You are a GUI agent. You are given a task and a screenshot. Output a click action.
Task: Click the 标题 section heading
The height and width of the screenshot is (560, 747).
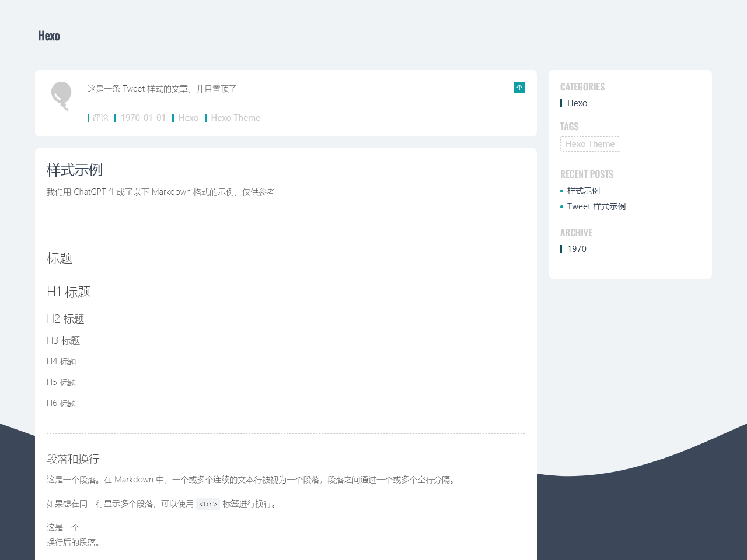click(60, 258)
